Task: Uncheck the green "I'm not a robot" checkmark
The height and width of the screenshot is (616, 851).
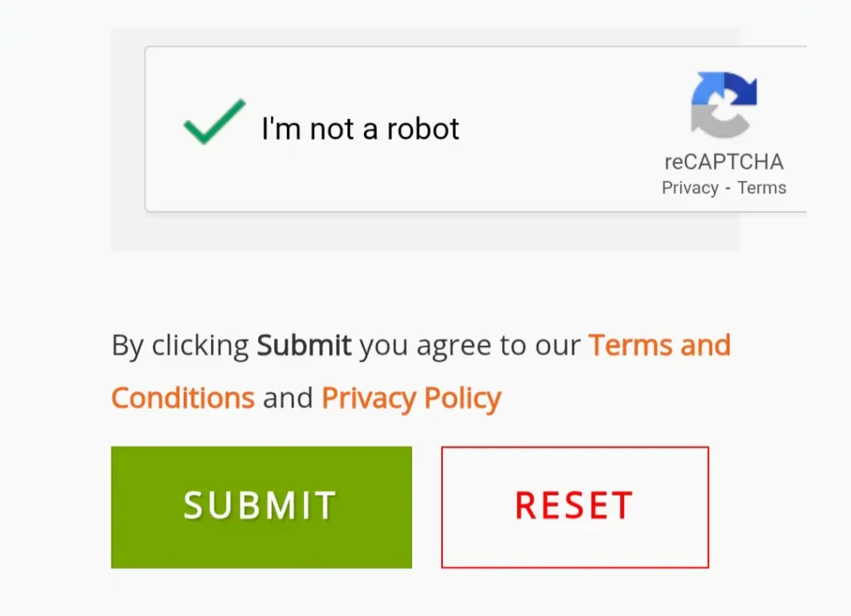Action: 214,122
